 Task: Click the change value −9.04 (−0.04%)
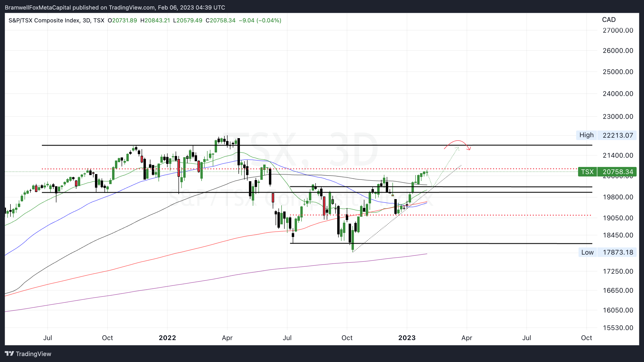click(260, 20)
